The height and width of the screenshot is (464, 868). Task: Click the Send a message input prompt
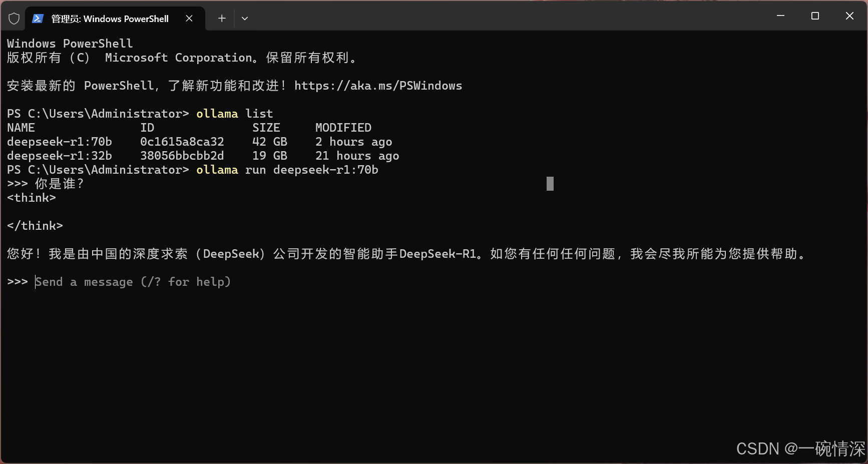pos(133,282)
